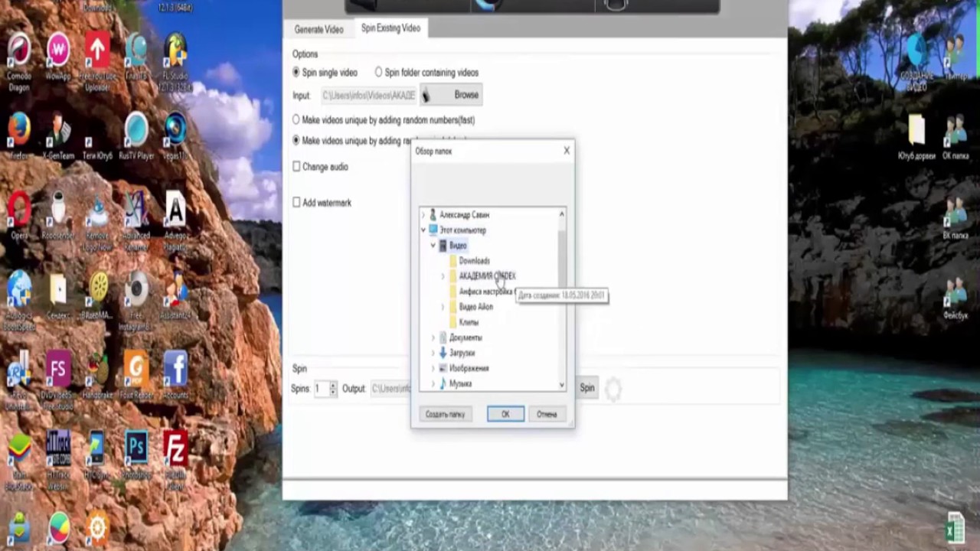Click the Output path field

(392, 389)
